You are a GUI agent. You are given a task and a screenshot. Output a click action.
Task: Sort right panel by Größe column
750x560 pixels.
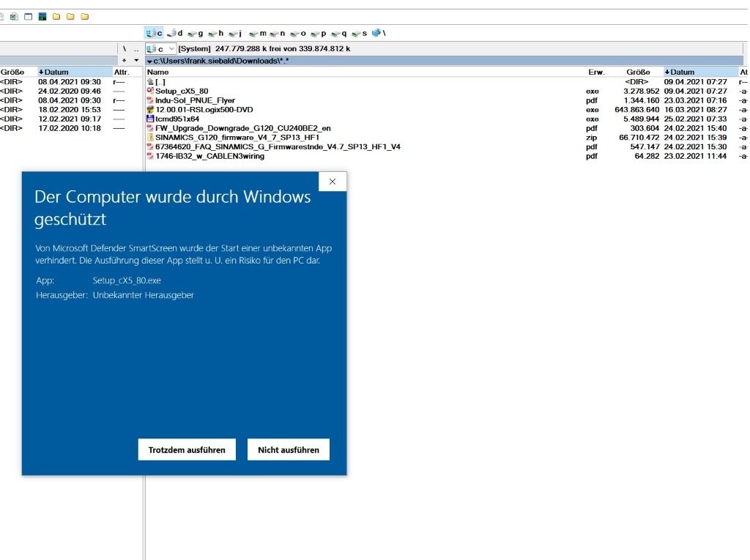(x=637, y=72)
